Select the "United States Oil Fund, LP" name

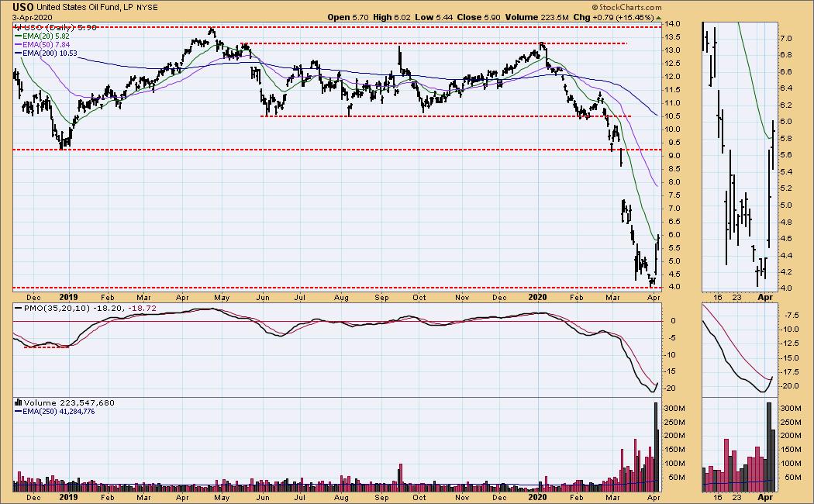85,7
